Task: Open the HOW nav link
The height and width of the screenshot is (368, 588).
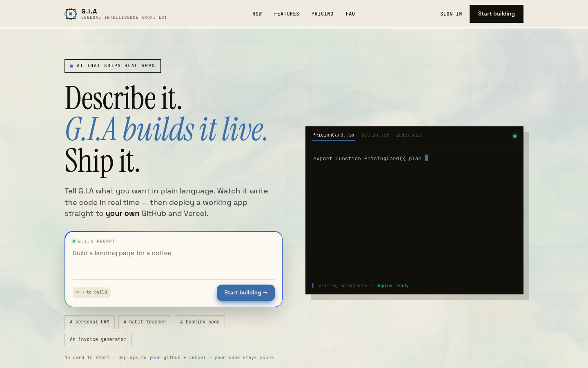Action: pos(257,14)
